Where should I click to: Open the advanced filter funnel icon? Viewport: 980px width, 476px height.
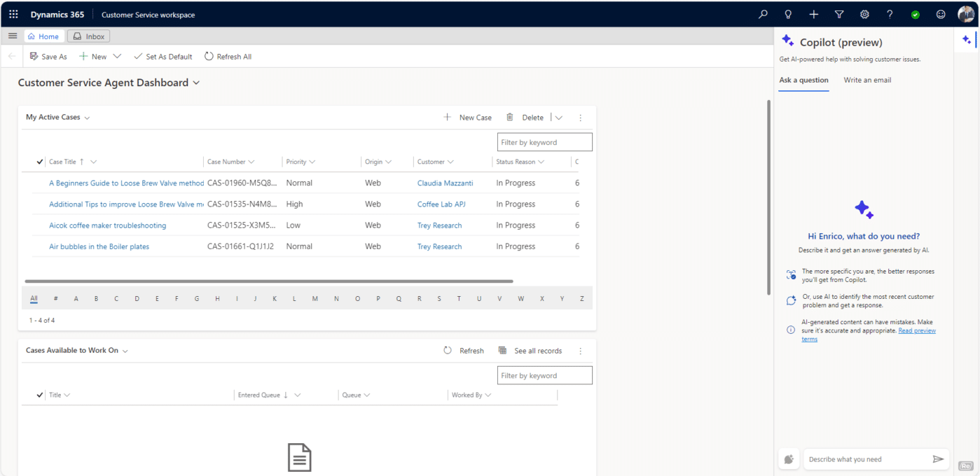[x=839, y=14]
